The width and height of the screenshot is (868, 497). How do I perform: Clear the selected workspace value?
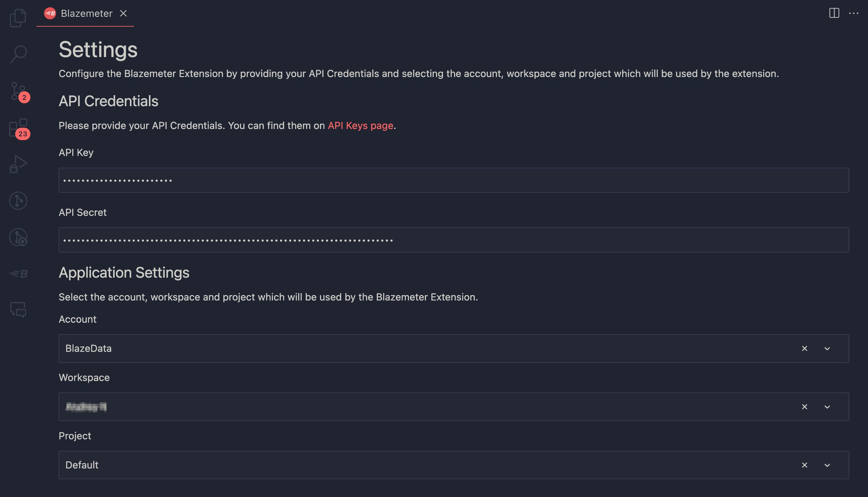point(805,407)
